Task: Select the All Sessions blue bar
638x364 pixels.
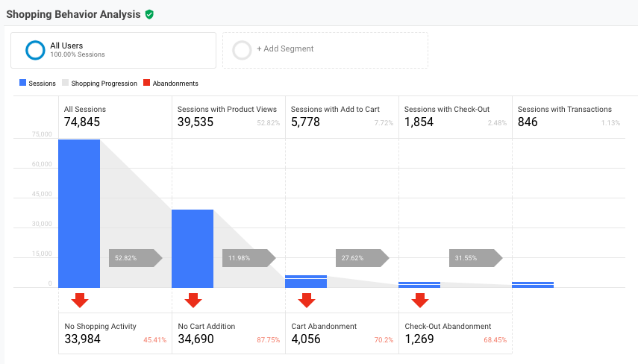Action: (x=79, y=213)
